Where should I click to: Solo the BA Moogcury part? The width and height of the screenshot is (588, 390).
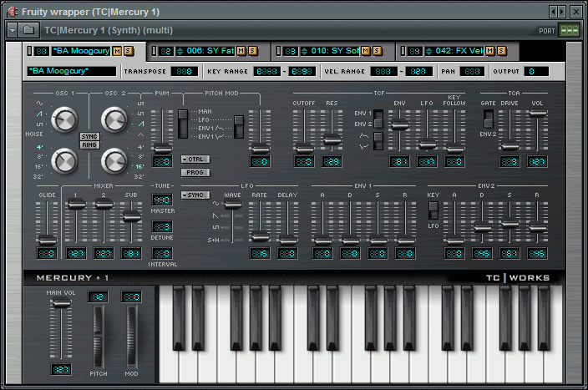(128, 52)
